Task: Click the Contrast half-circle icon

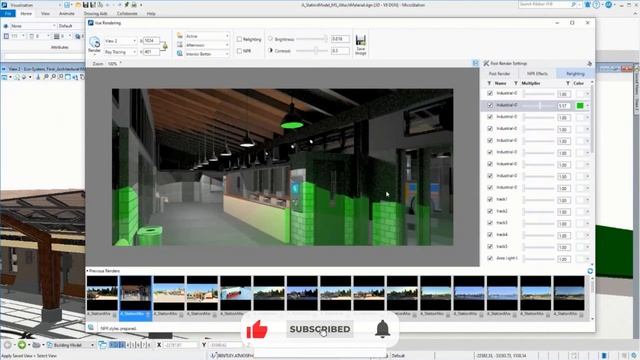Action: (x=270, y=51)
